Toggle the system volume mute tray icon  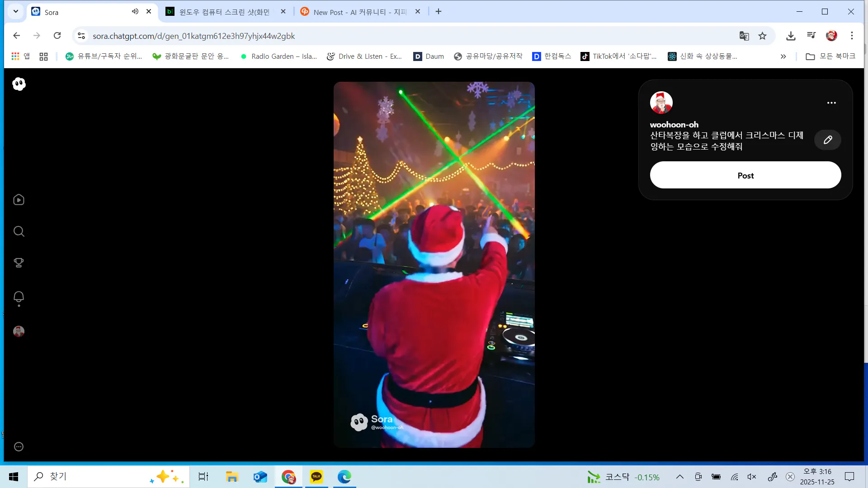coord(752,477)
